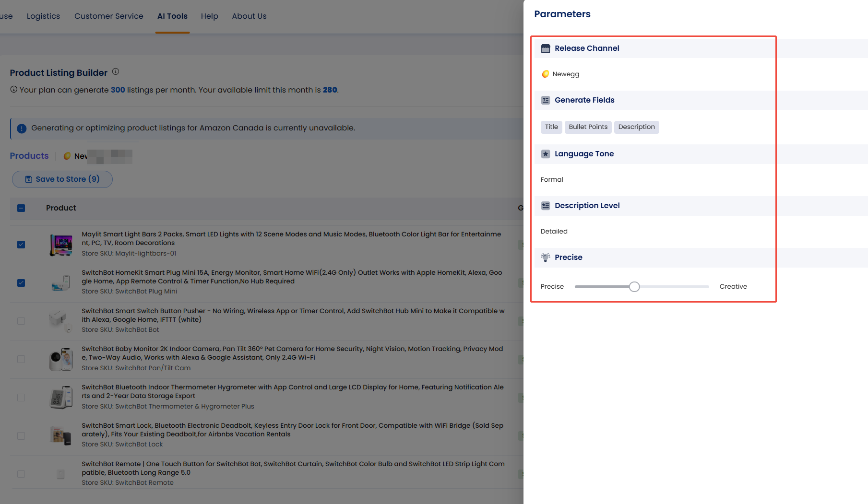
Task: Click the SwitchBot Smart Switch Button Pusher title
Action: (293, 315)
